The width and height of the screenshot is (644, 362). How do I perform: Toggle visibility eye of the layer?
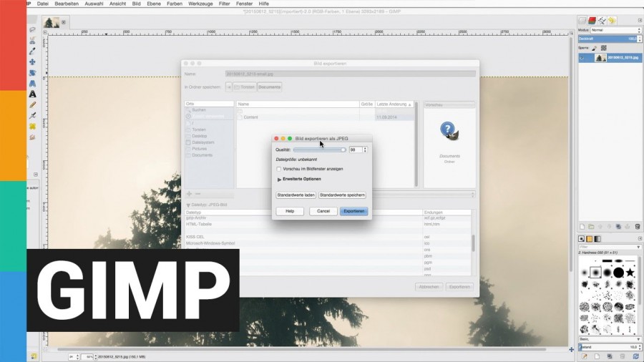tap(581, 57)
